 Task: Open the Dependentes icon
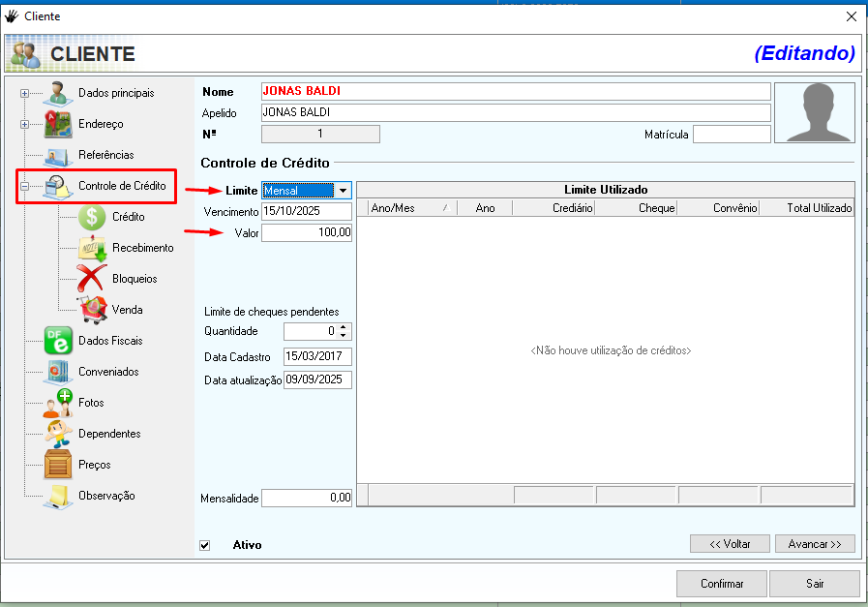point(58,434)
